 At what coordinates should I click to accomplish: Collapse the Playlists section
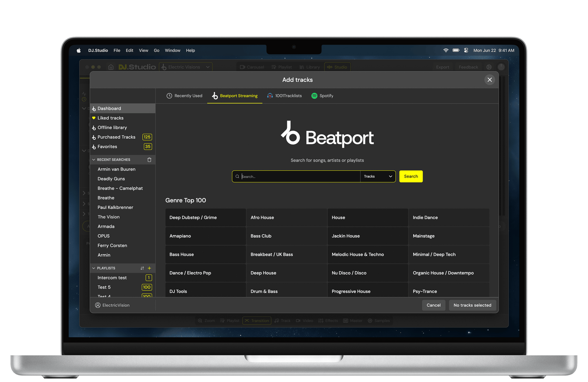94,268
